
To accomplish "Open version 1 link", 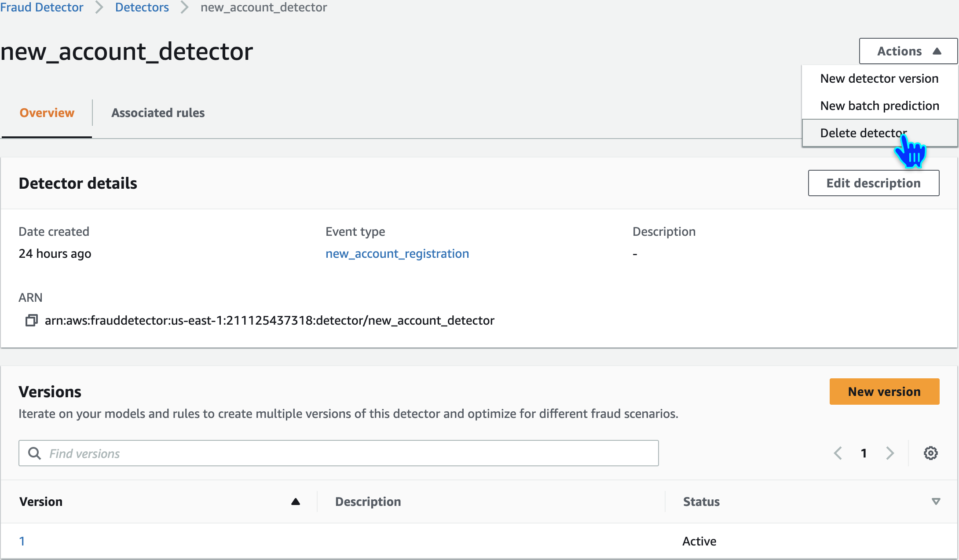I will tap(22, 541).
